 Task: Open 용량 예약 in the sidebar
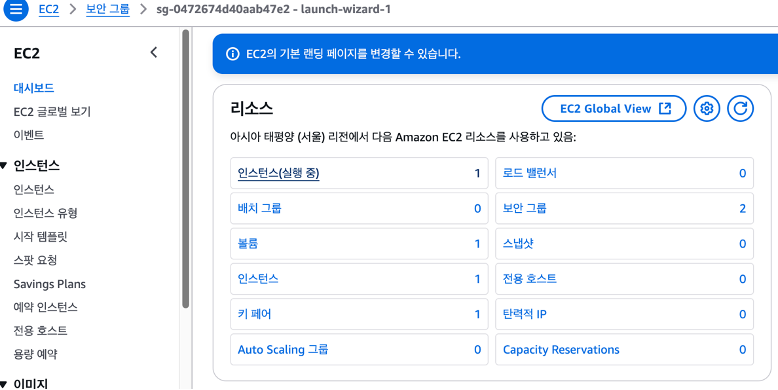(35, 354)
